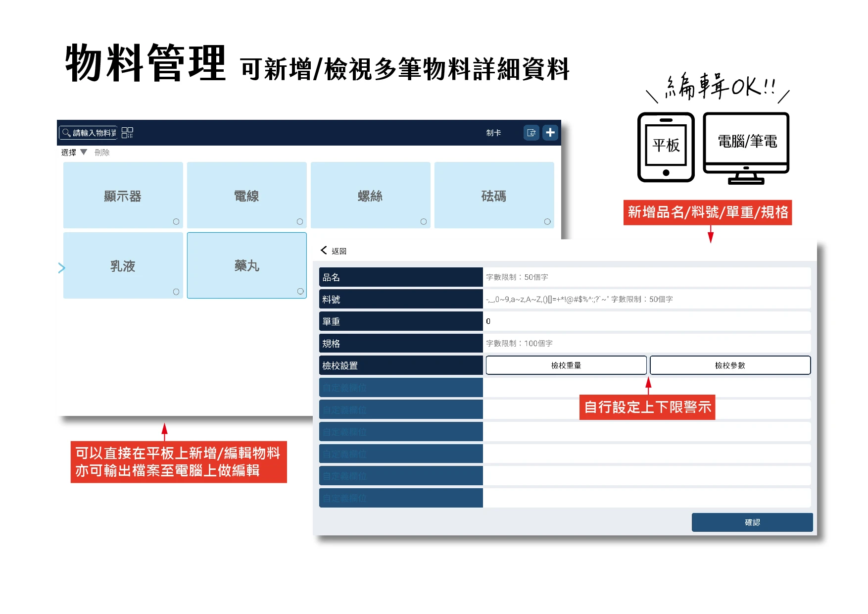The height and width of the screenshot is (614, 868).
Task: Click the blue side arrow beside 乳液
Action: tap(62, 268)
